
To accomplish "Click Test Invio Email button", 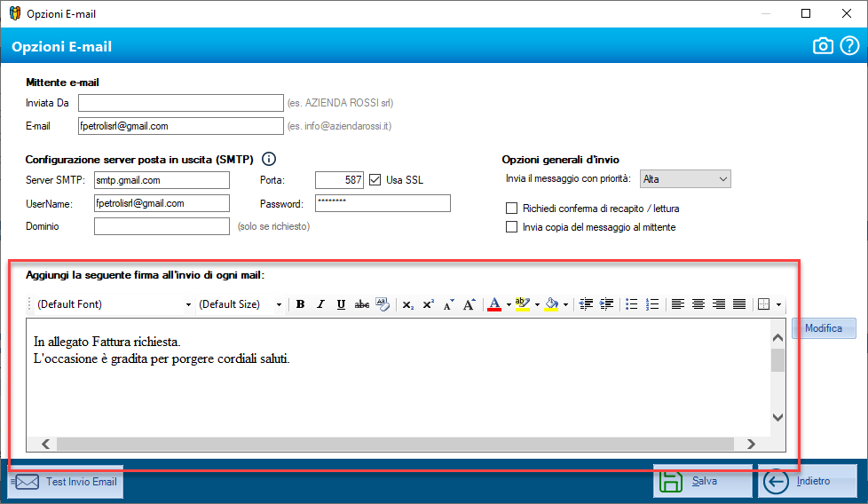I will coord(66,482).
